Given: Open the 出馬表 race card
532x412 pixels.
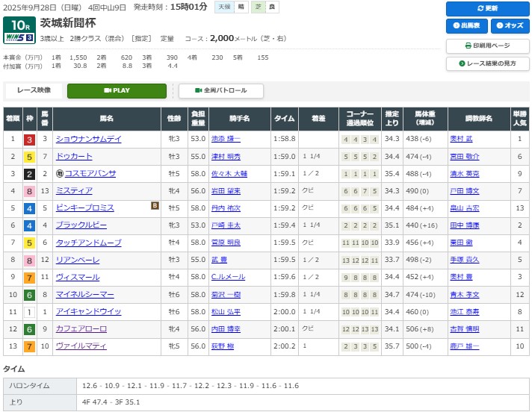Looking at the screenshot, I should (466, 26).
